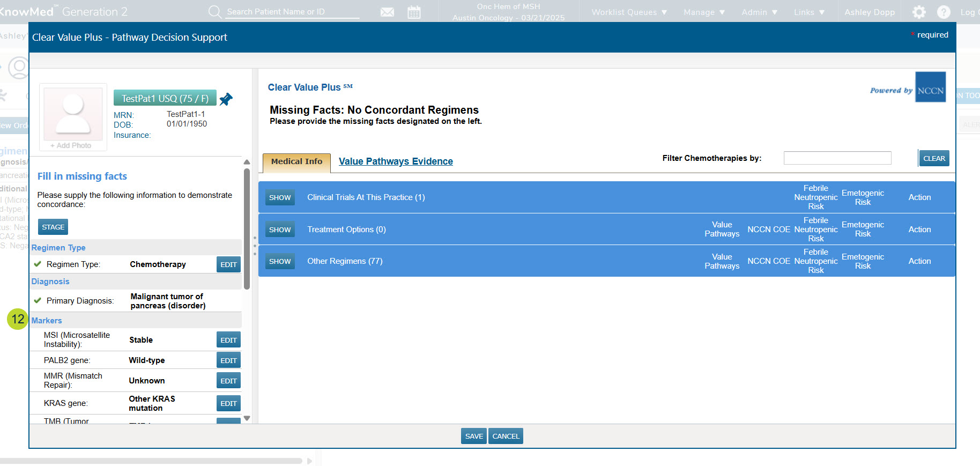Click the Filter Chemotherapies text field

pyautogui.click(x=837, y=158)
